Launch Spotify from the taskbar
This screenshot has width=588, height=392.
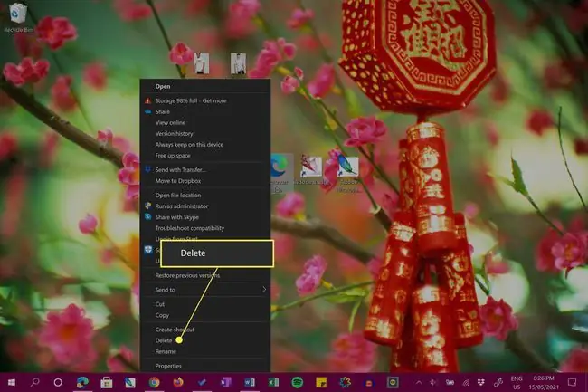point(298,382)
